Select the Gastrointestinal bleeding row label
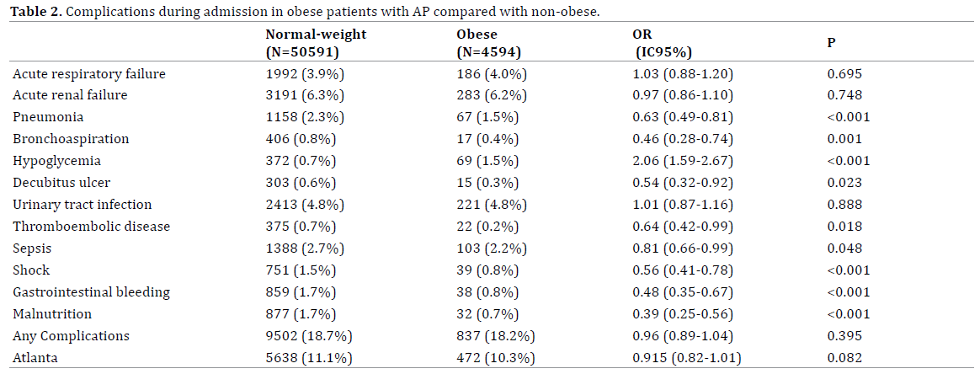This screenshot has width=980, height=374. [91, 292]
